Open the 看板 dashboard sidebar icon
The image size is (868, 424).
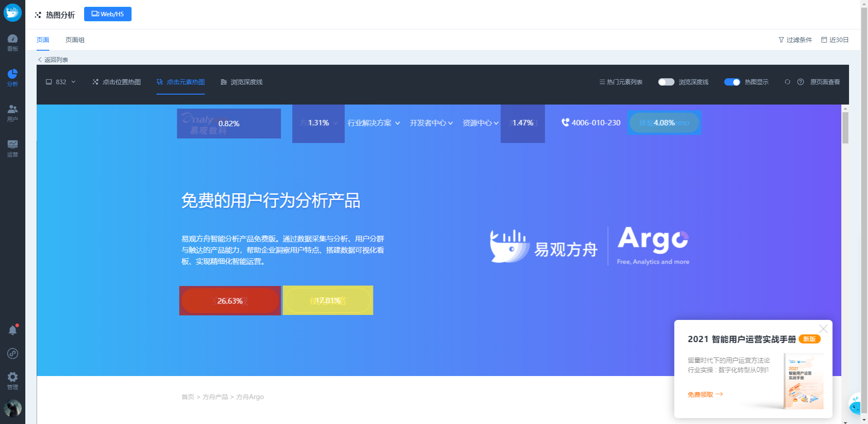tap(13, 43)
